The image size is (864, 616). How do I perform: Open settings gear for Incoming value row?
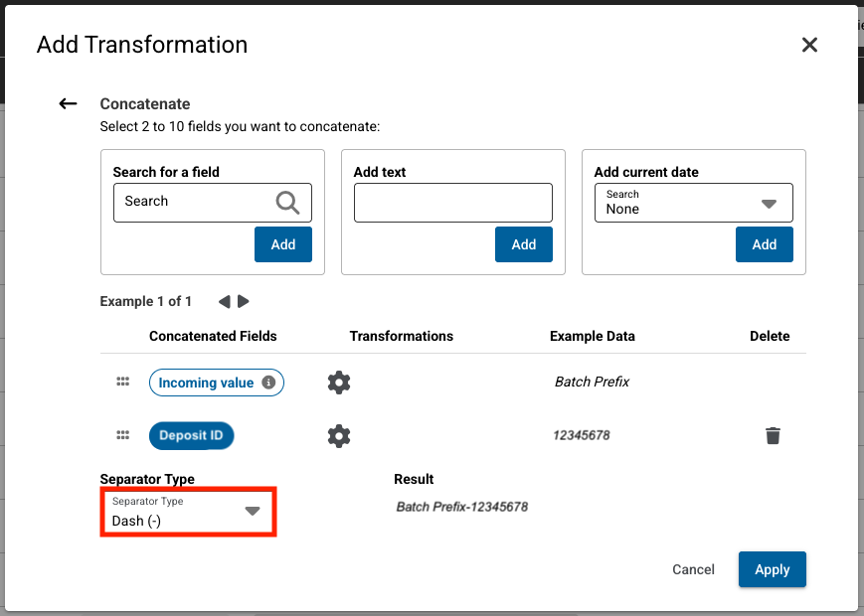pyautogui.click(x=338, y=382)
